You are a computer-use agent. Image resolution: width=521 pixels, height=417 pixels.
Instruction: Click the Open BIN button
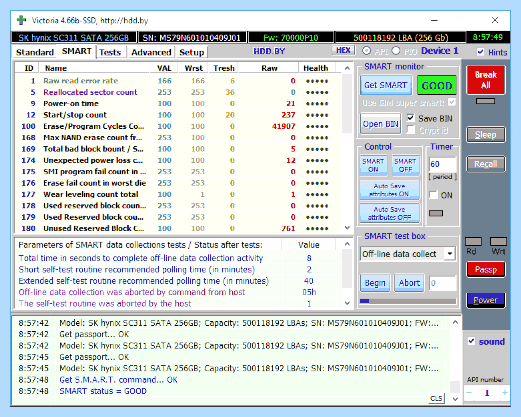point(380,124)
